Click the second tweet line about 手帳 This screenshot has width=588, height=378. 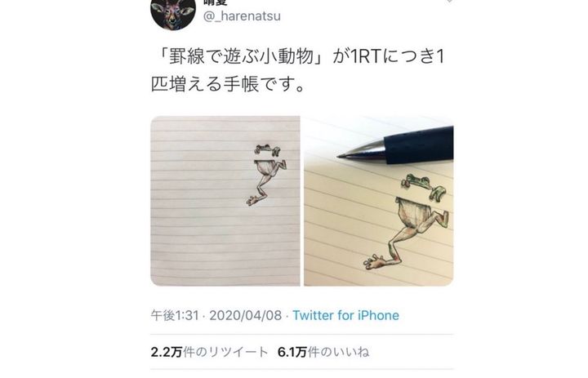tap(227, 85)
